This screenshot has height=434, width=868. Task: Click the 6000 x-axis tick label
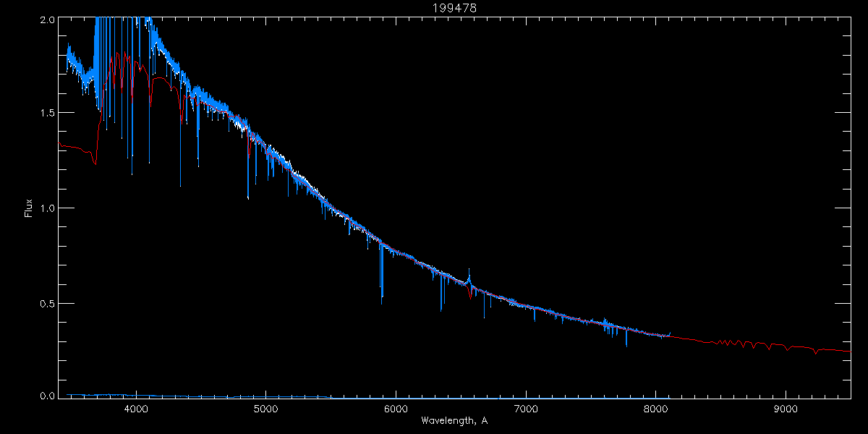coord(396,409)
